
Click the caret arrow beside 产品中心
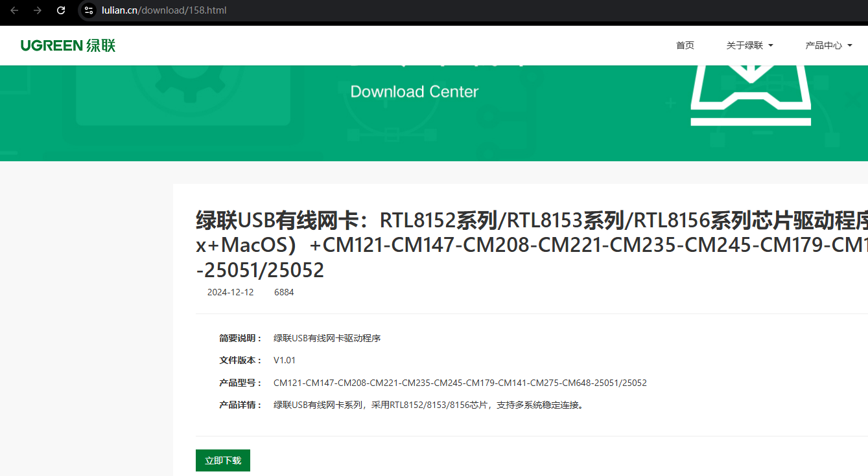[x=850, y=45]
